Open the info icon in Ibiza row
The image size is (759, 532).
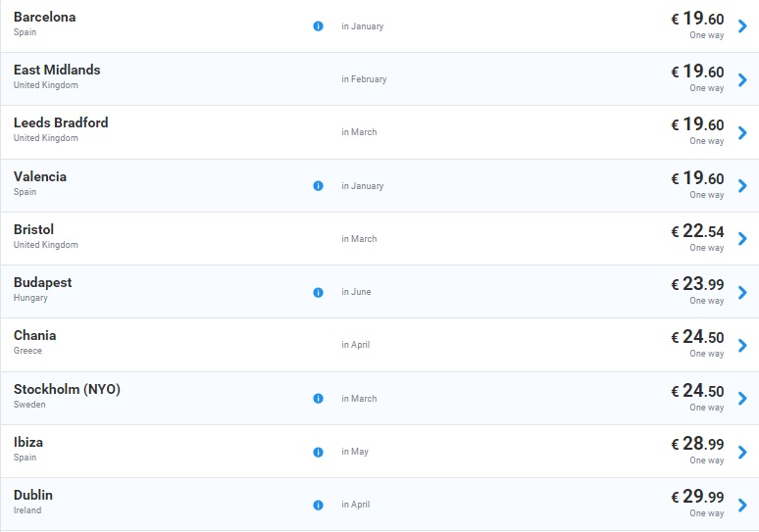[x=318, y=452]
